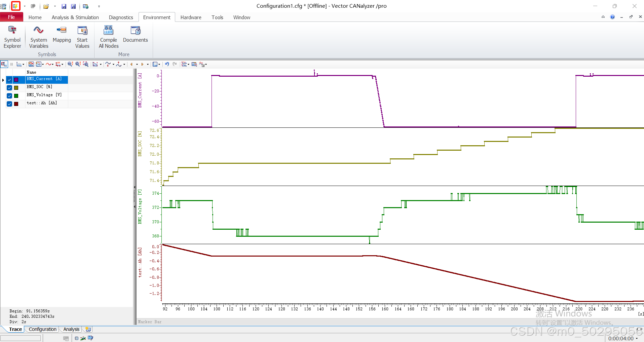The width and height of the screenshot is (644, 342).
Task: Switch to the Analysis desktop tab
Action: coord(71,329)
